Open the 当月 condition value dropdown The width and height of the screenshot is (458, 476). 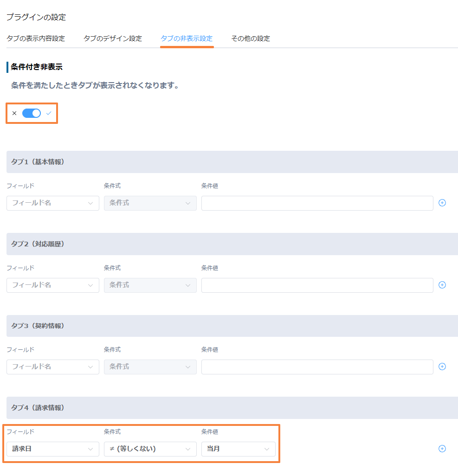pos(239,449)
